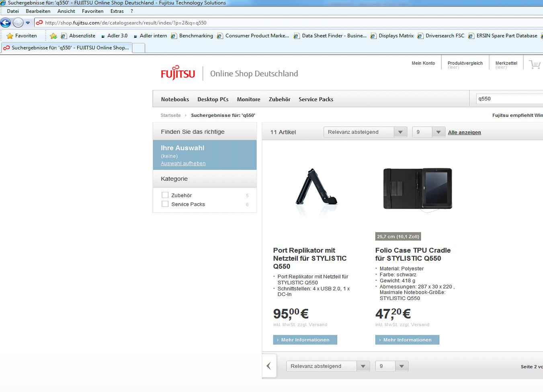The height and width of the screenshot is (392, 543).
Task: Click the shopping cart icon
Action: (x=535, y=64)
